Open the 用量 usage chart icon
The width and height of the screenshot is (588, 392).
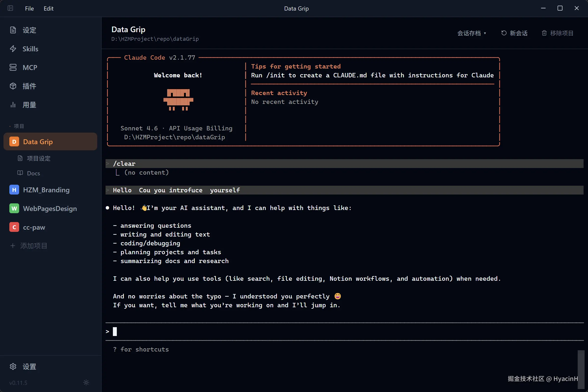(x=13, y=105)
